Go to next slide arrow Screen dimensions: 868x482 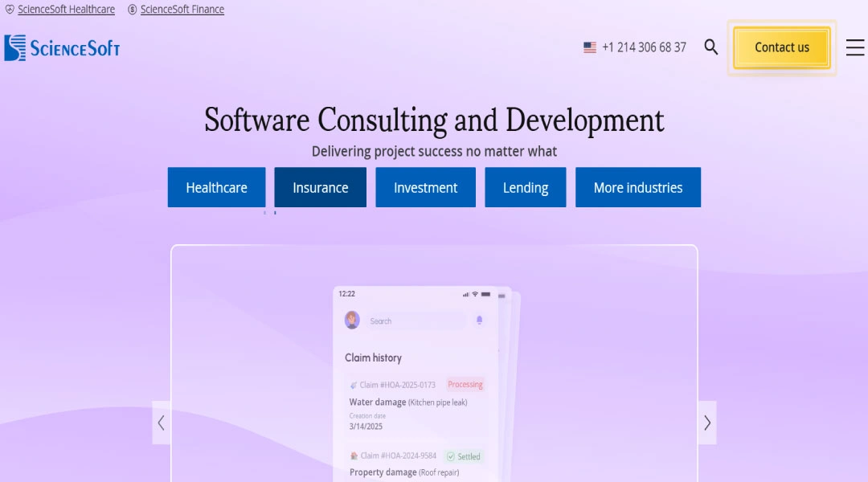[x=707, y=423]
